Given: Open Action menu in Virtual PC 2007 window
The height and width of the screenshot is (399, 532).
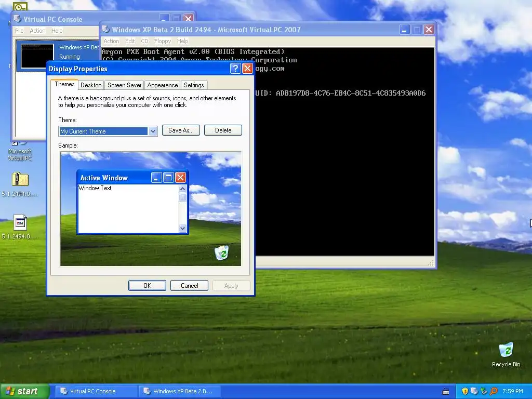Looking at the screenshot, I should [111, 41].
